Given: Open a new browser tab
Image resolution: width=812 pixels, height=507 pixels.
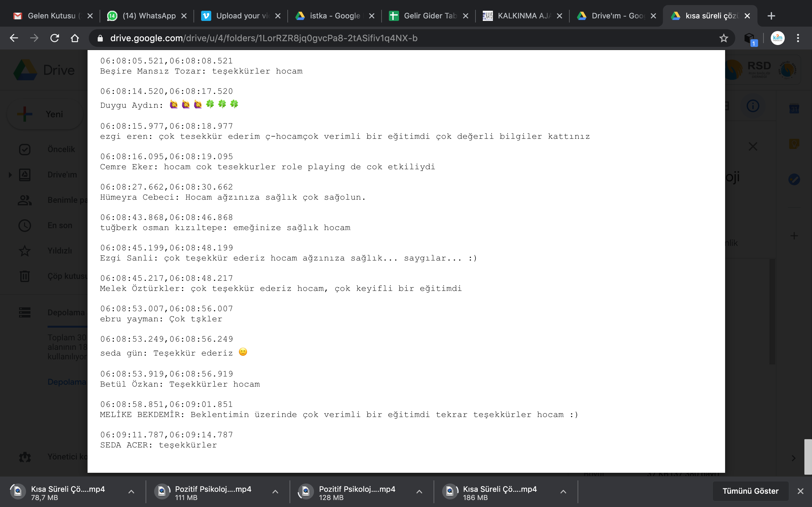Looking at the screenshot, I should coord(771,16).
